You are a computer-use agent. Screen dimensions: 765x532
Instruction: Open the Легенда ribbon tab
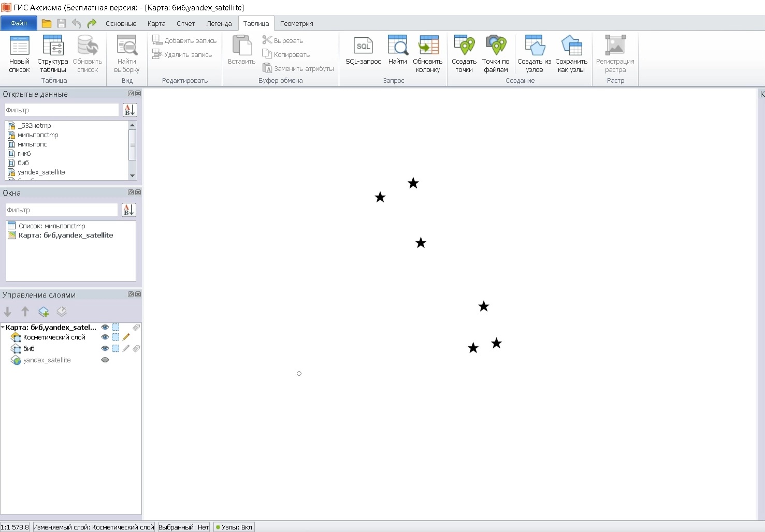click(219, 23)
